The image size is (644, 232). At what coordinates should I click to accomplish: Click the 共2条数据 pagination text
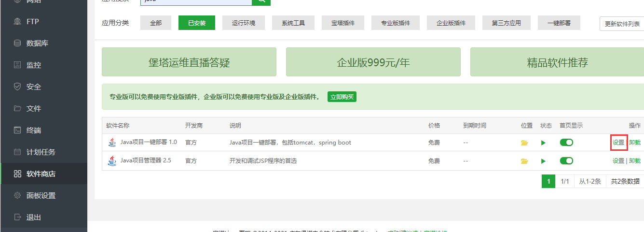(625, 181)
